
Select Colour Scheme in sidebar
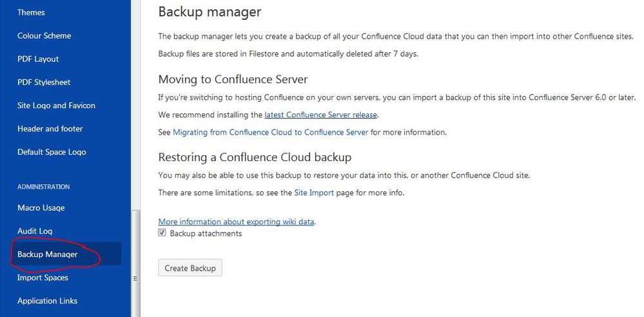point(44,35)
